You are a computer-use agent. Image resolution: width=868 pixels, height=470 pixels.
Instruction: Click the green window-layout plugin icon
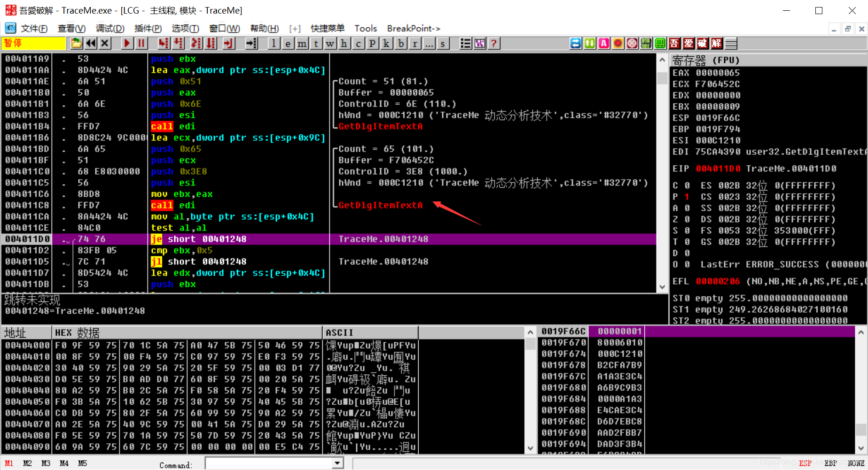click(x=660, y=44)
